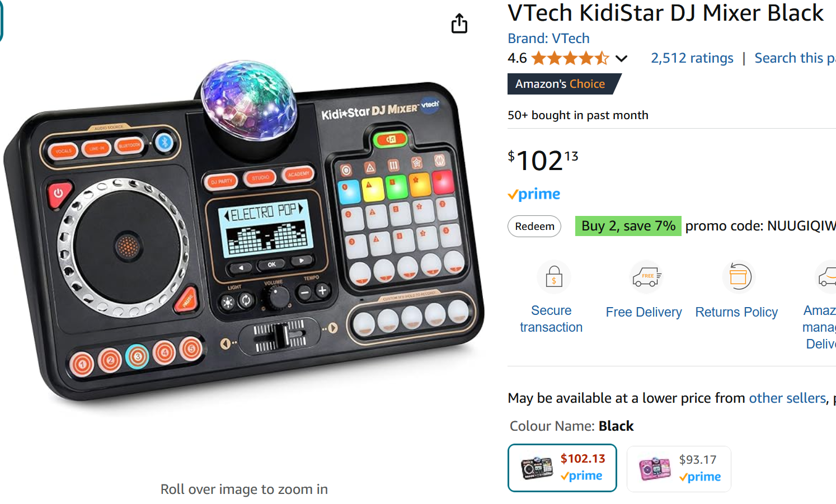
Task: Select the pink colour option at $93.17
Action: [x=679, y=469]
